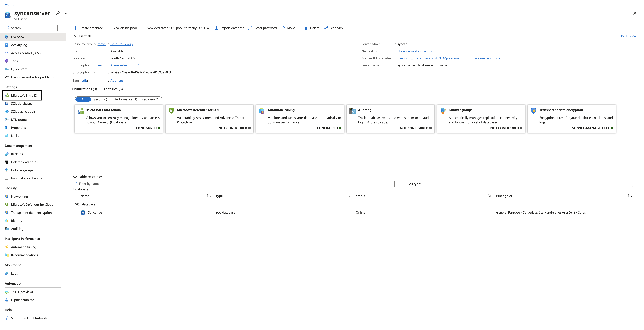The image size is (644, 330).
Task: Open Automatic tuning feature card
Action: pos(300,119)
